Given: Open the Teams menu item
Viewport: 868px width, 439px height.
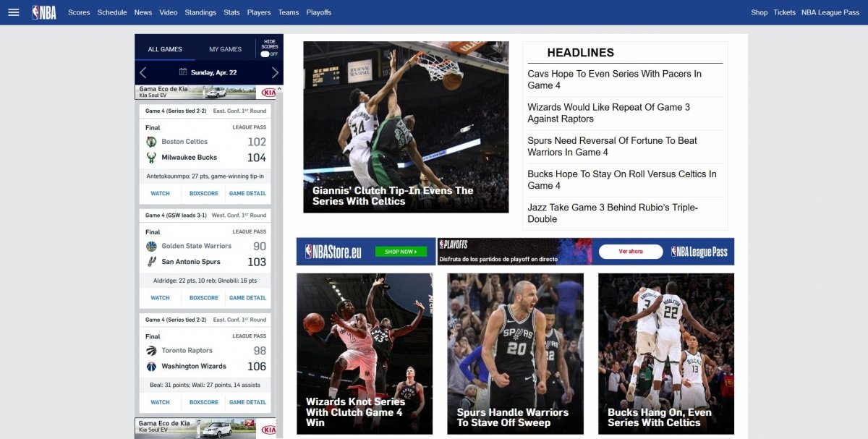Looking at the screenshot, I should 289,12.
